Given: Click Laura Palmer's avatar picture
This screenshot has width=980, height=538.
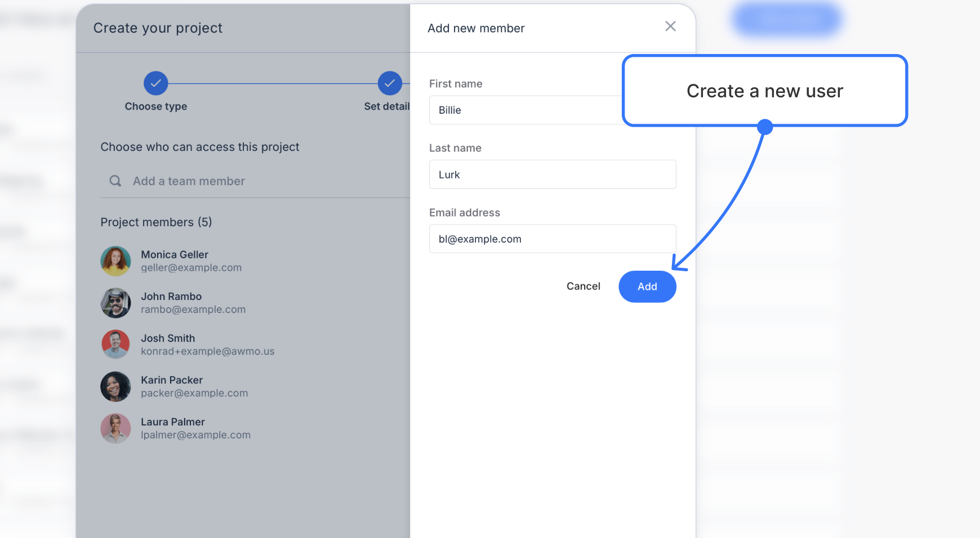Looking at the screenshot, I should tap(115, 428).
